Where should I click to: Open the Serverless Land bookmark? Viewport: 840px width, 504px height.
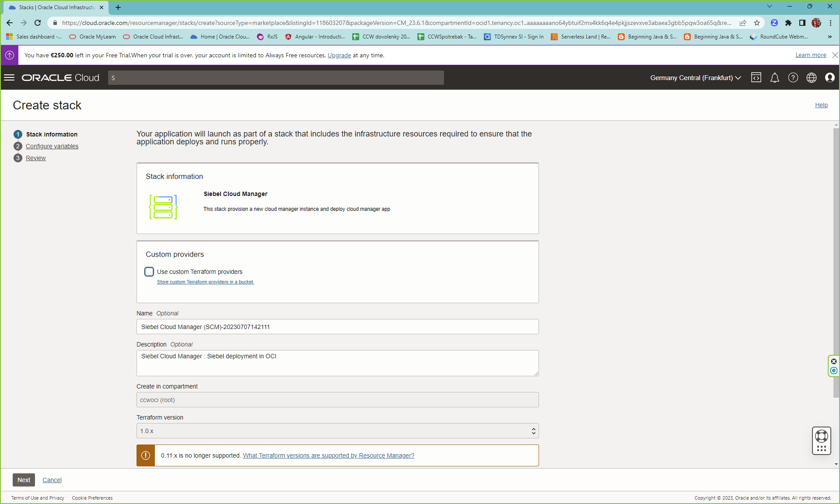click(581, 37)
